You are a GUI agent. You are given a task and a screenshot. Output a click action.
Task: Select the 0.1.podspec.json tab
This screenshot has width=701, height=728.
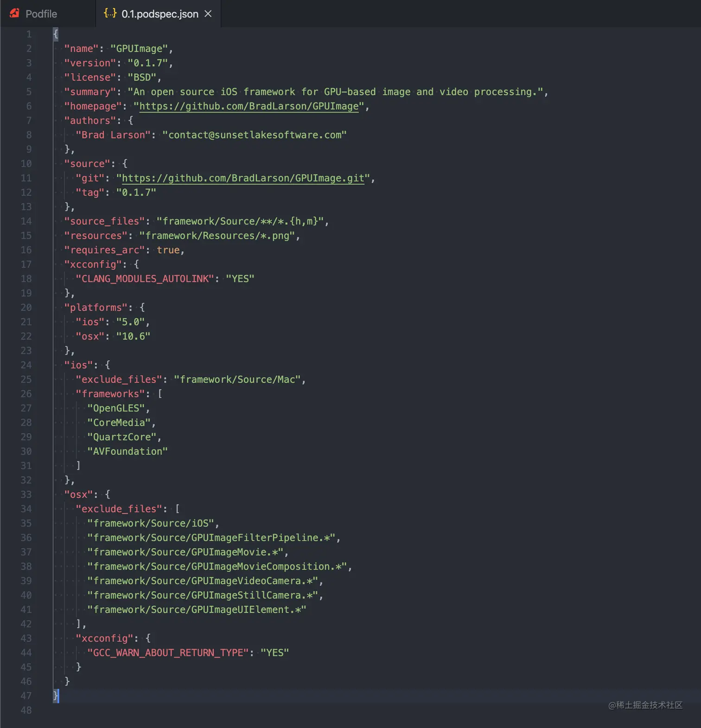[x=159, y=14]
